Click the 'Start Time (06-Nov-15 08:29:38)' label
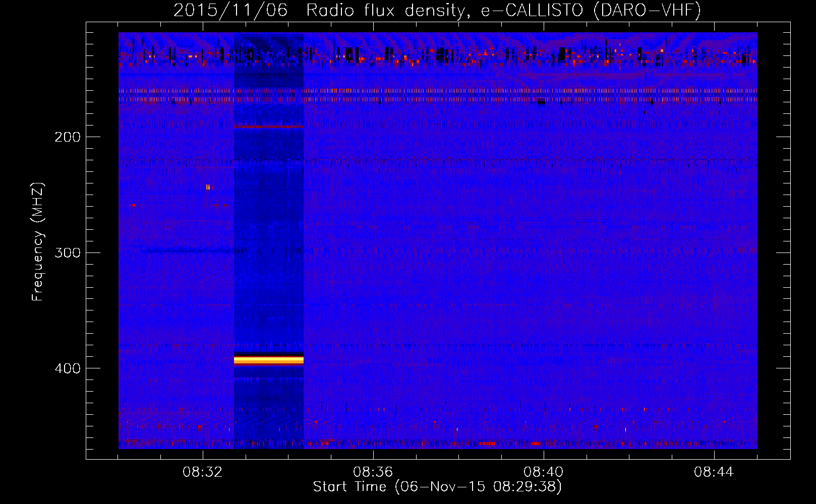The height and width of the screenshot is (504, 816). [x=437, y=487]
